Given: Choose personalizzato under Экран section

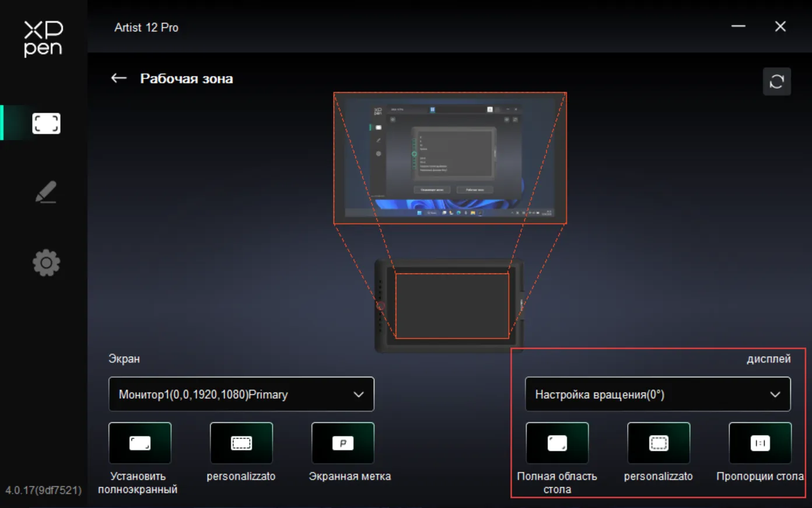Looking at the screenshot, I should click(242, 443).
